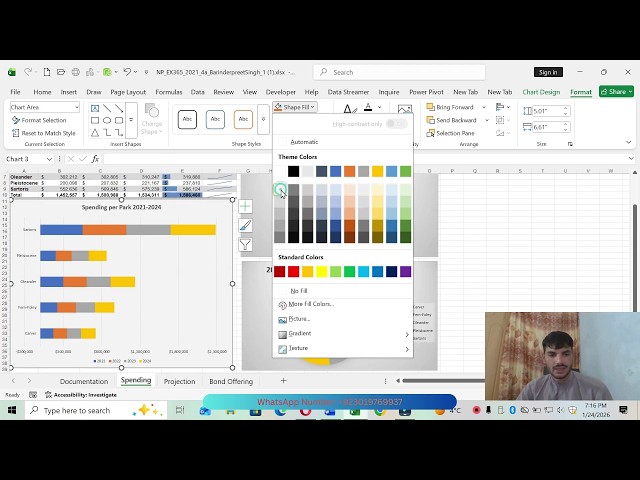
Task: Open the Bond Offering sheet tab
Action: tap(231, 381)
